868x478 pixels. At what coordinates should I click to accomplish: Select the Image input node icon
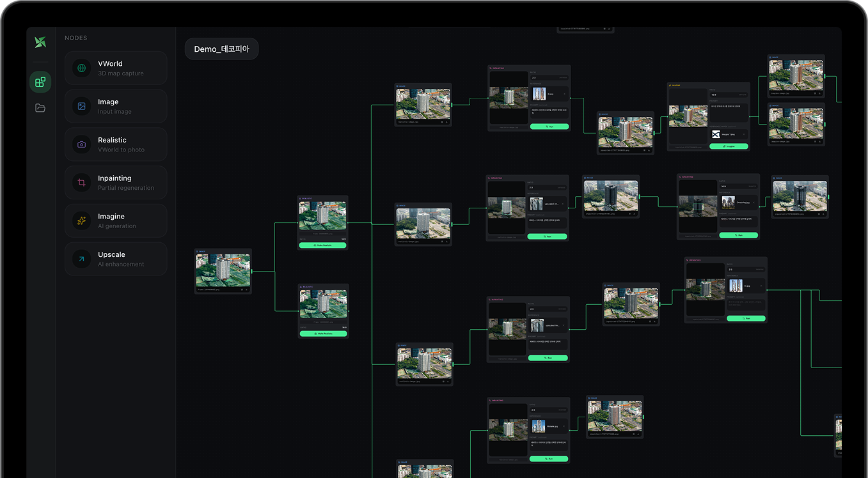81,106
